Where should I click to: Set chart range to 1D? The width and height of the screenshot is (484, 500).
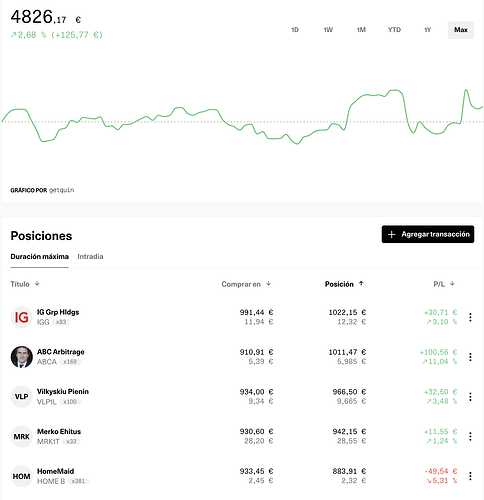click(x=295, y=30)
